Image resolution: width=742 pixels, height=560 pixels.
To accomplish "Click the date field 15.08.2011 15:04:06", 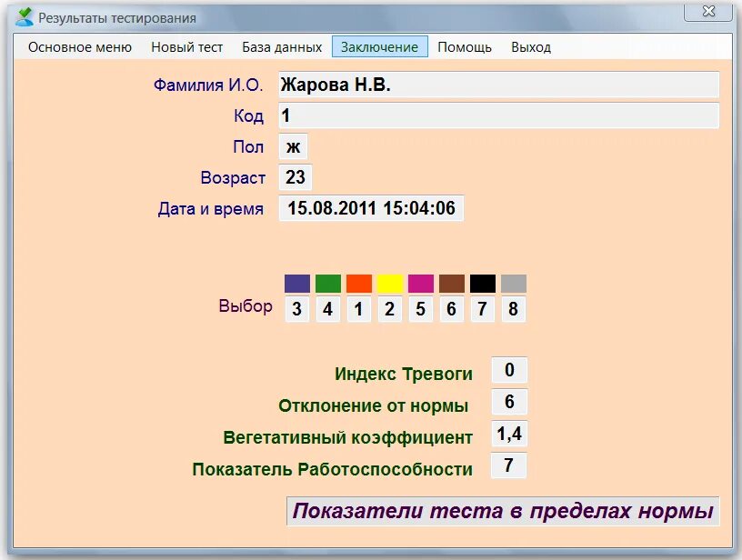I will [372, 208].
